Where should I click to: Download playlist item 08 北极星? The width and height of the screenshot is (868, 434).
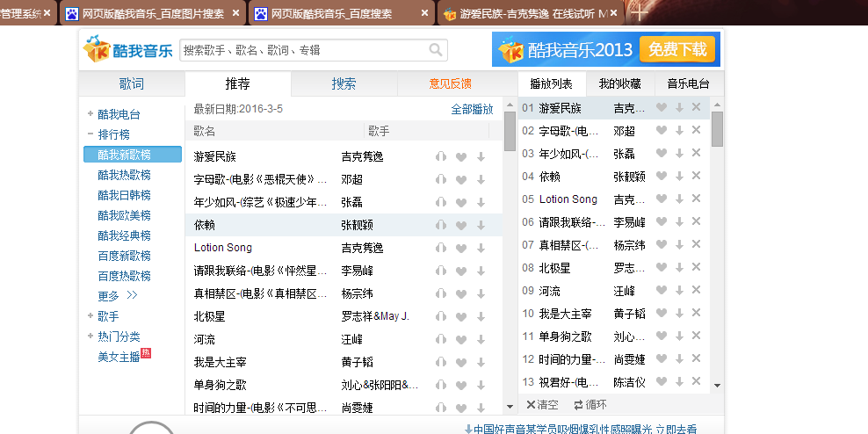(679, 267)
